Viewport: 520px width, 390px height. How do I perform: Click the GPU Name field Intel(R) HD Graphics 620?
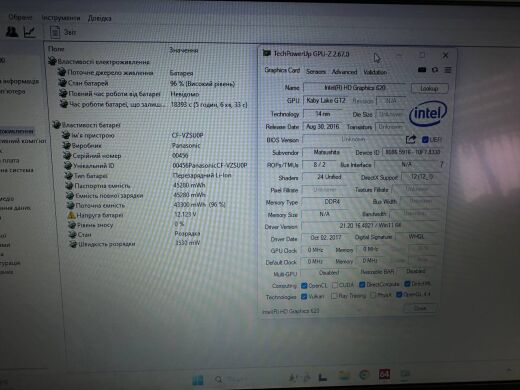(x=354, y=88)
